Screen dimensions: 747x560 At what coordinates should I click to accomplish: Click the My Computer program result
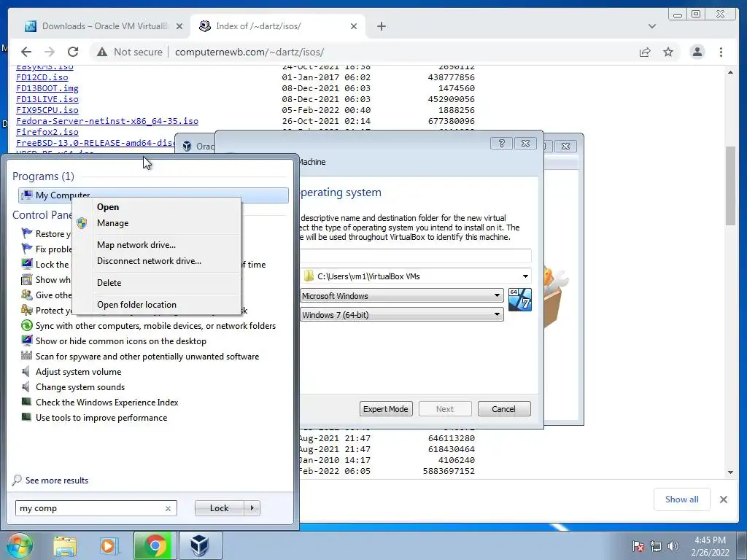point(153,195)
